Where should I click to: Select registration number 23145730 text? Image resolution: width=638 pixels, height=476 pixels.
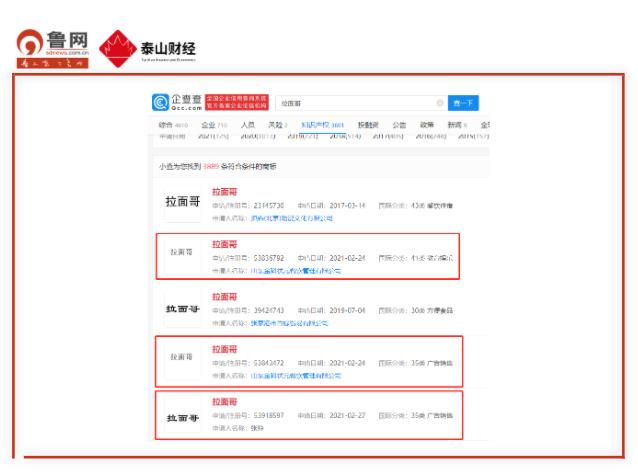269,205
